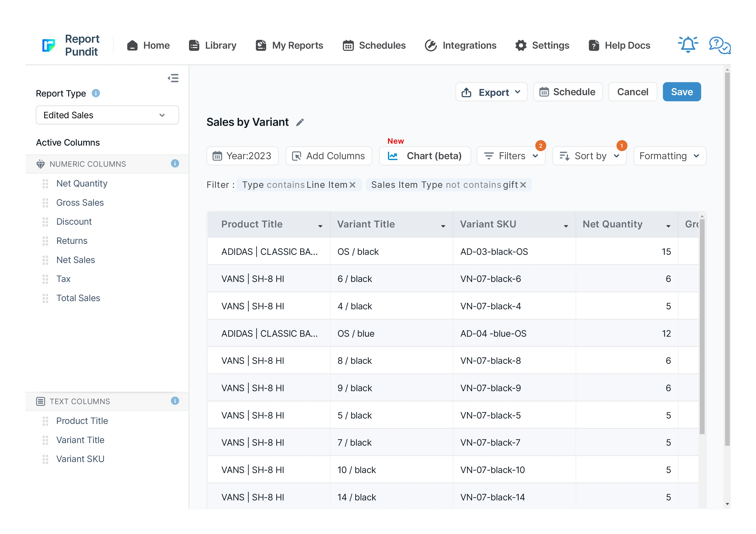The width and height of the screenshot is (756, 534).
Task: Click the Text Columns info icon
Action: coord(175,401)
